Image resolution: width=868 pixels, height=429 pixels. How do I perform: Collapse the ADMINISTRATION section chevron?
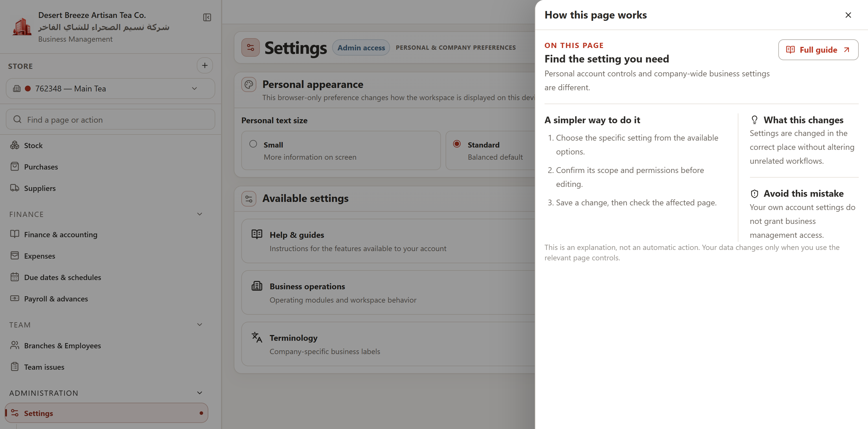pos(199,393)
